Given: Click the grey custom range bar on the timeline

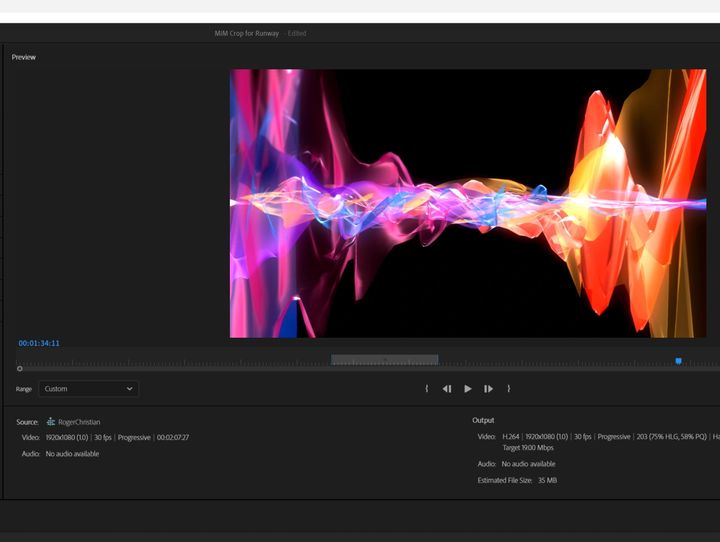Looking at the screenshot, I should [x=384, y=359].
